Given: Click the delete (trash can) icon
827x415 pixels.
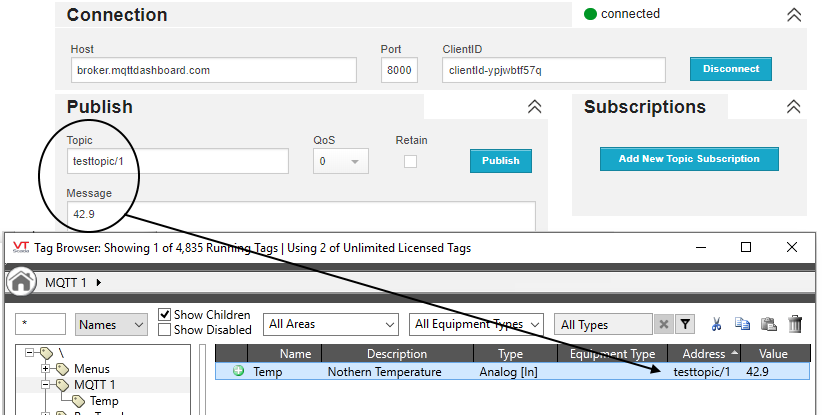Looking at the screenshot, I should point(795,324).
